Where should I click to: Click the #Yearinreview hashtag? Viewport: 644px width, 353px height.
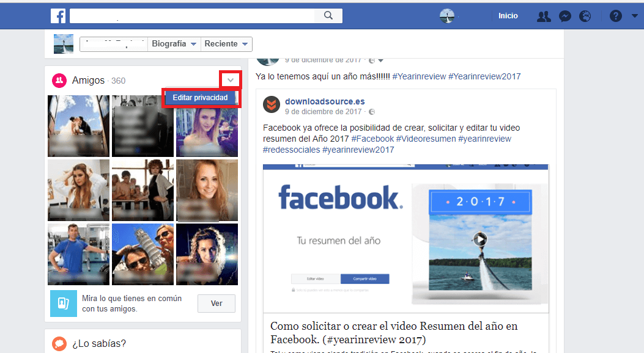[x=419, y=77]
